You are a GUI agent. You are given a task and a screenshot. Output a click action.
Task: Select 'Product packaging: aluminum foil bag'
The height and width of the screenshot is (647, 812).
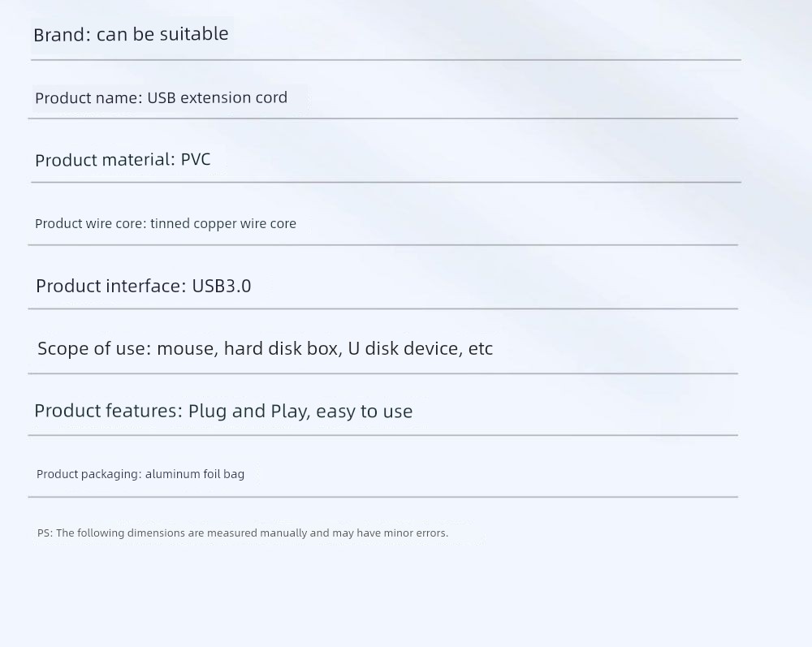140,474
